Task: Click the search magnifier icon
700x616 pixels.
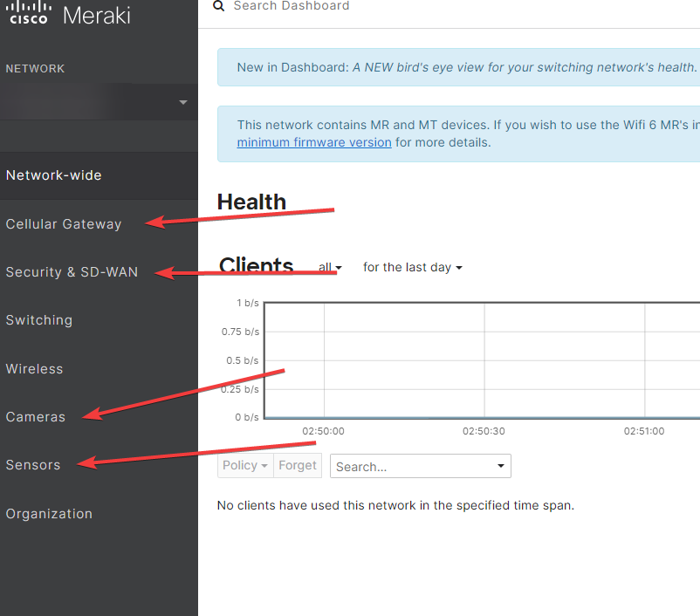Action: pos(218,6)
